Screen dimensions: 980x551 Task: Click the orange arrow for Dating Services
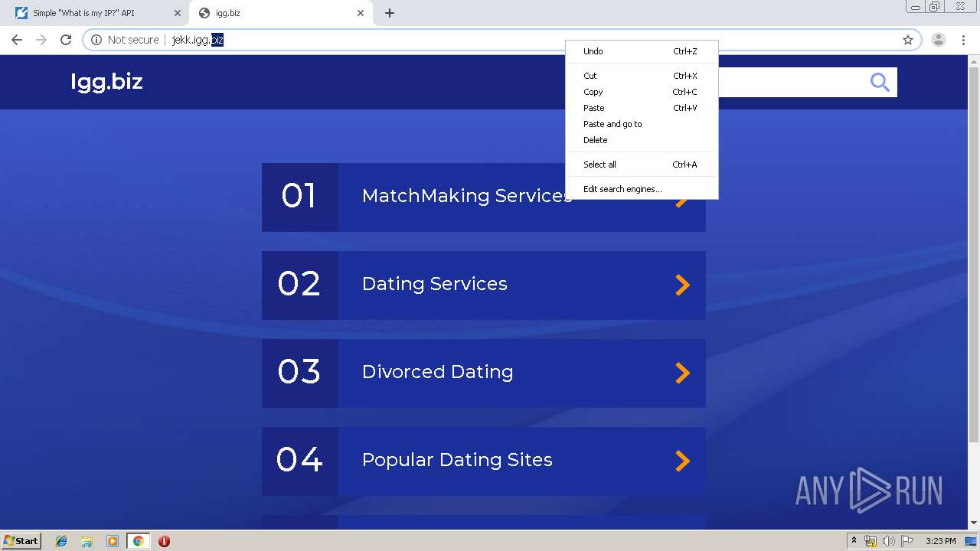tap(682, 285)
